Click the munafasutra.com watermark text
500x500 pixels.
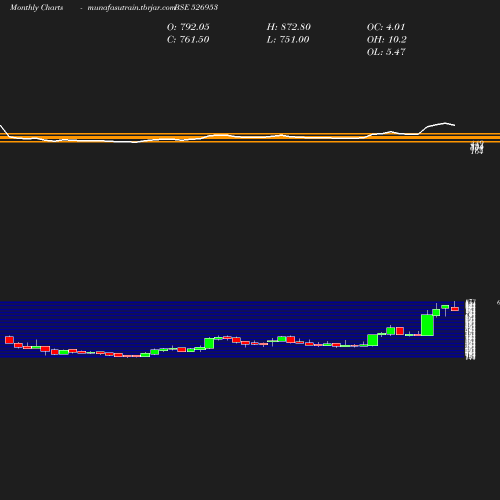[131, 7]
